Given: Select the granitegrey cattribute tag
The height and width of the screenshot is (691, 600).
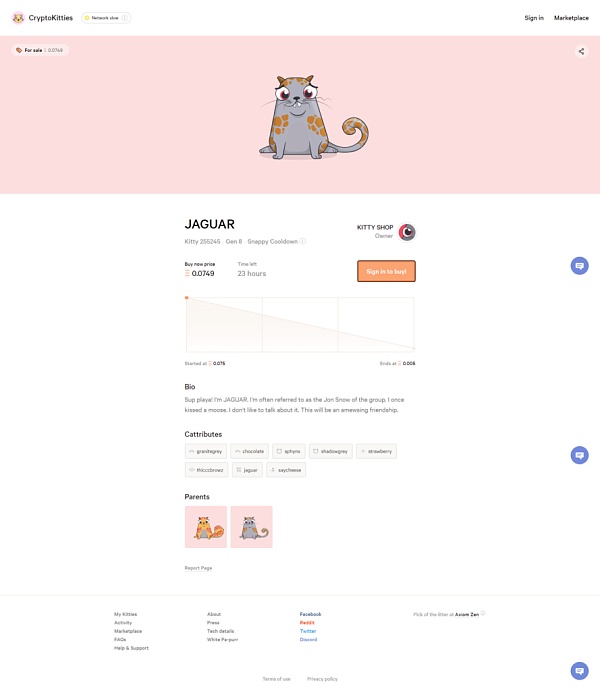Looking at the screenshot, I should 206,451.
